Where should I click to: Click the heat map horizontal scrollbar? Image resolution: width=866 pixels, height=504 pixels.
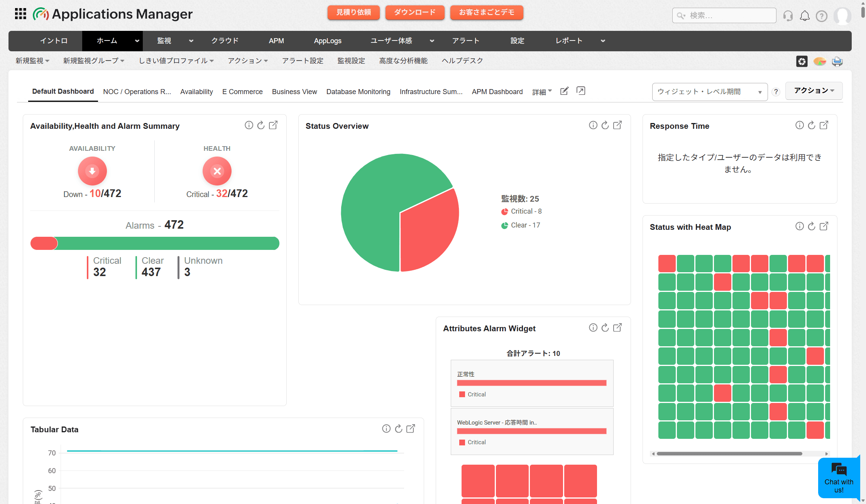tap(729, 453)
